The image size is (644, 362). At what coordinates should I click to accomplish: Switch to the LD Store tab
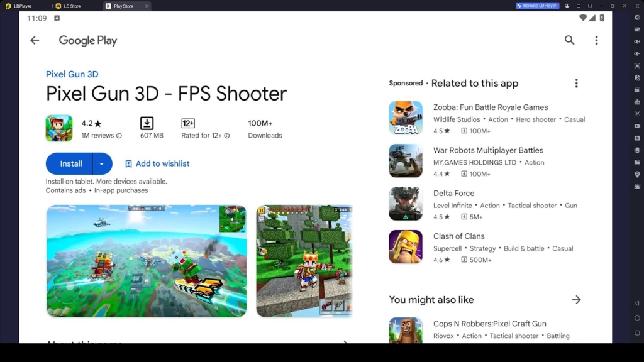(69, 6)
